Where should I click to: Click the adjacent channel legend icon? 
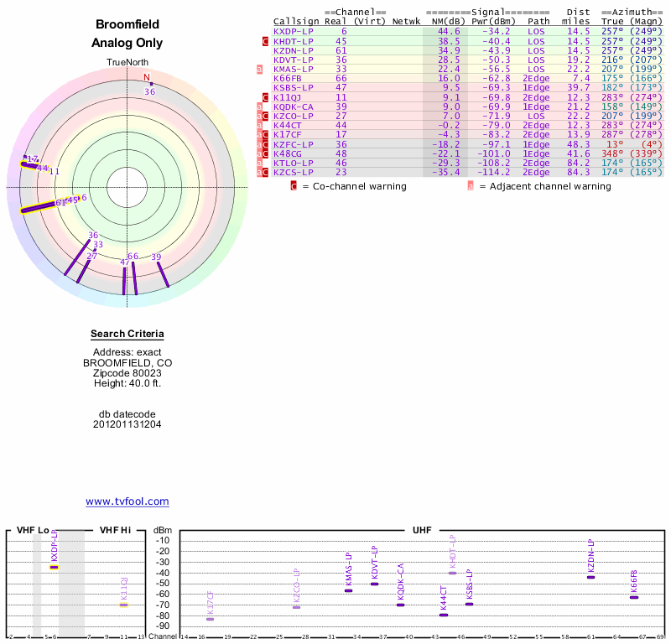471,186
